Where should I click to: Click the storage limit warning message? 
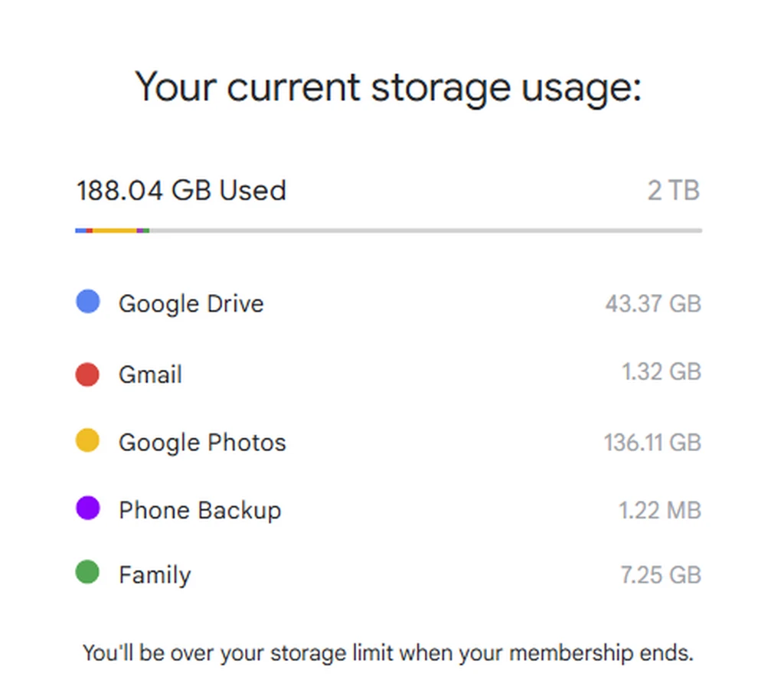(387, 654)
